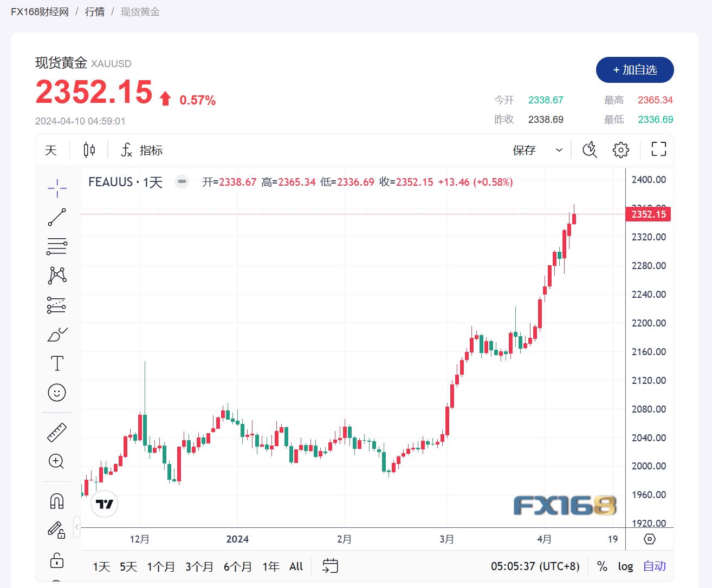Enter fullscreen chart mode
712x588 pixels.
659,149
